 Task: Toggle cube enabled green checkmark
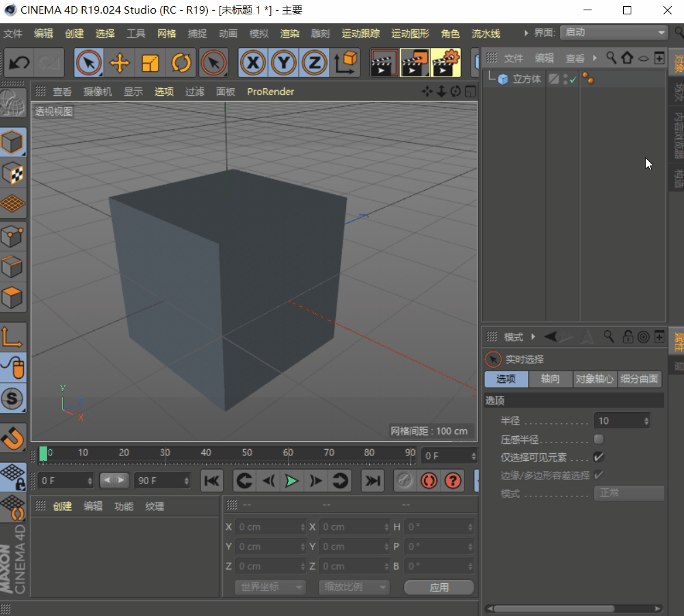573,79
